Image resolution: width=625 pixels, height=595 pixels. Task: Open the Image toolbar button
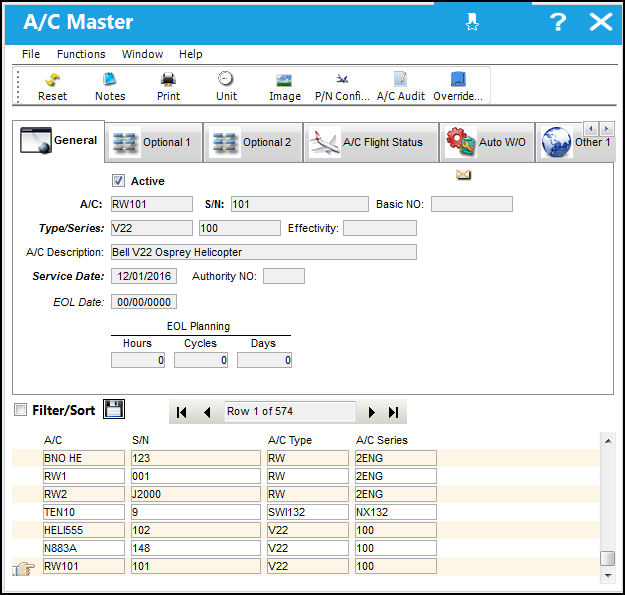[x=285, y=86]
